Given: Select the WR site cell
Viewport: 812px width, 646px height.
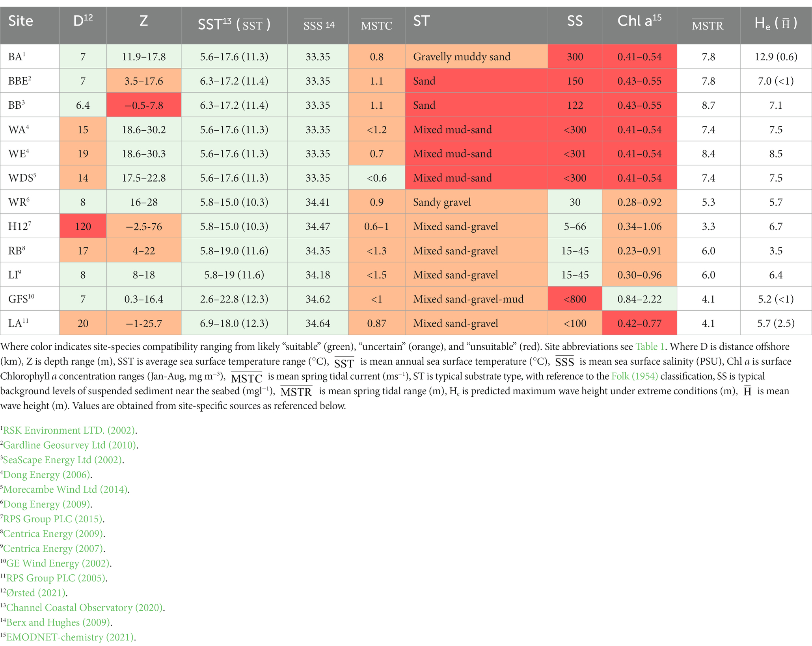Looking at the screenshot, I should click(30, 202).
